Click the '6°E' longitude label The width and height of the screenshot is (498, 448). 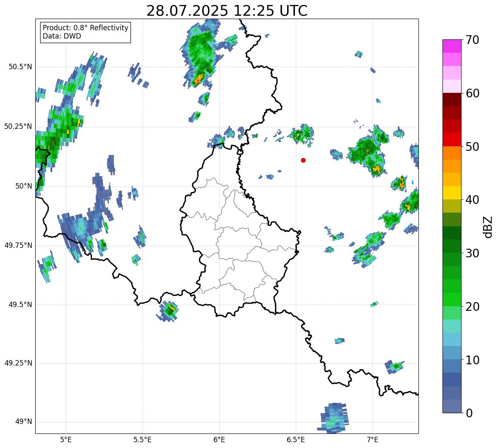[219, 440]
